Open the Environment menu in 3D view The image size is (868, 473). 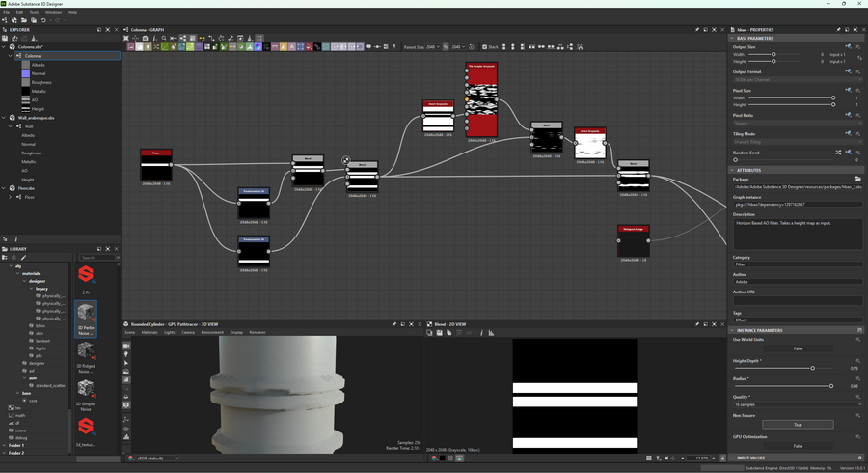coord(212,332)
